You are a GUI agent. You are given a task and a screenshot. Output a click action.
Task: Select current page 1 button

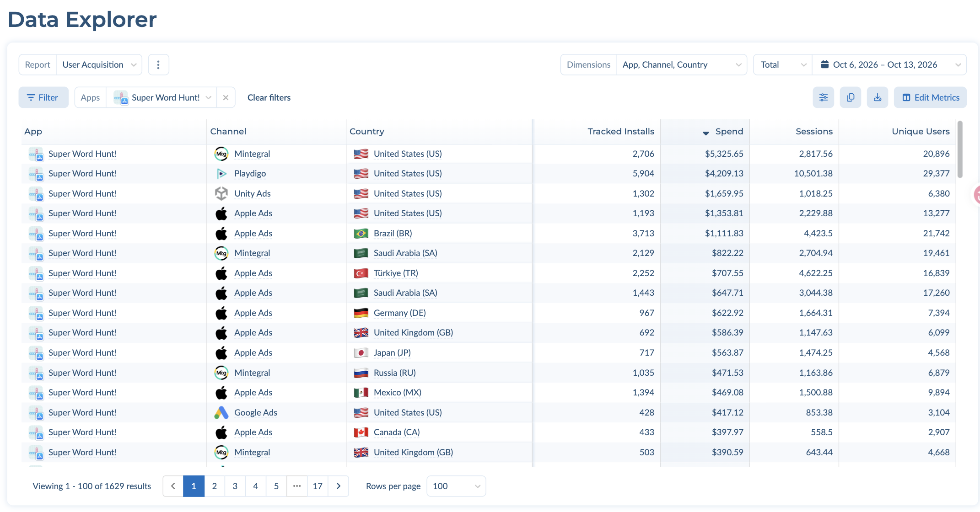[194, 486]
